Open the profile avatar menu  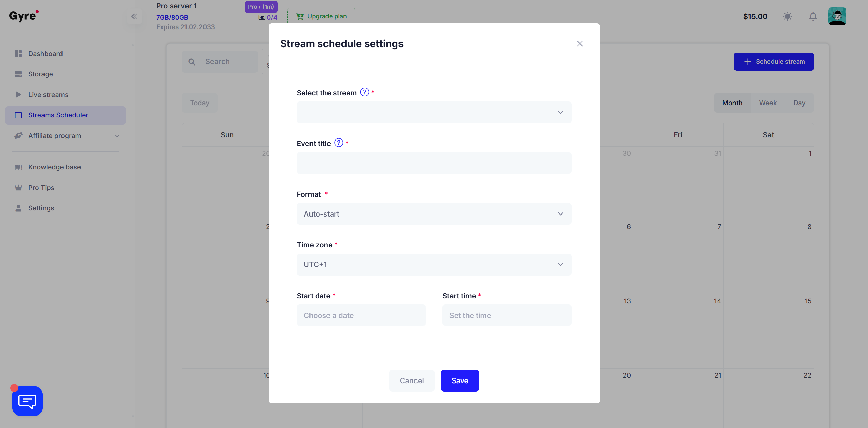pyautogui.click(x=837, y=16)
